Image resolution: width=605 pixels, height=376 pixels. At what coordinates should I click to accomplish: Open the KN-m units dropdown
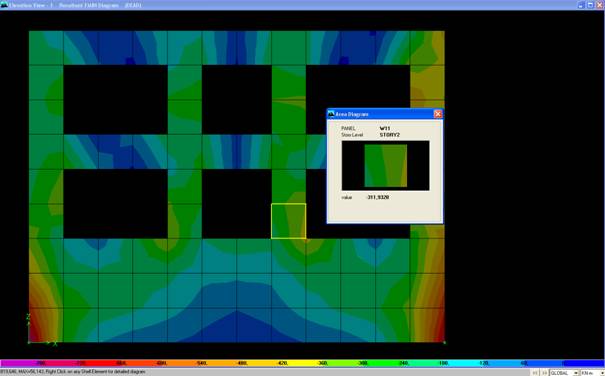pos(592,373)
